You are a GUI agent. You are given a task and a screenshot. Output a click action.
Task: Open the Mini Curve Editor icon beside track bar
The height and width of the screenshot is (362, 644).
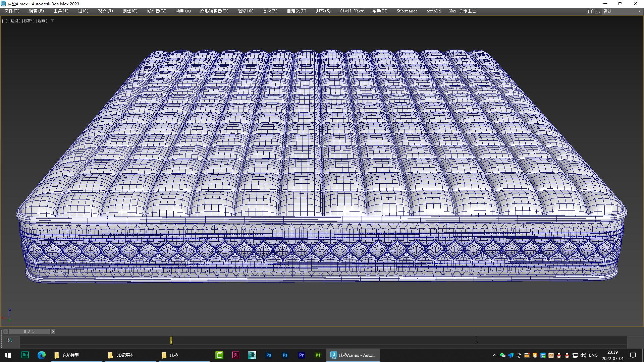pos(10,340)
